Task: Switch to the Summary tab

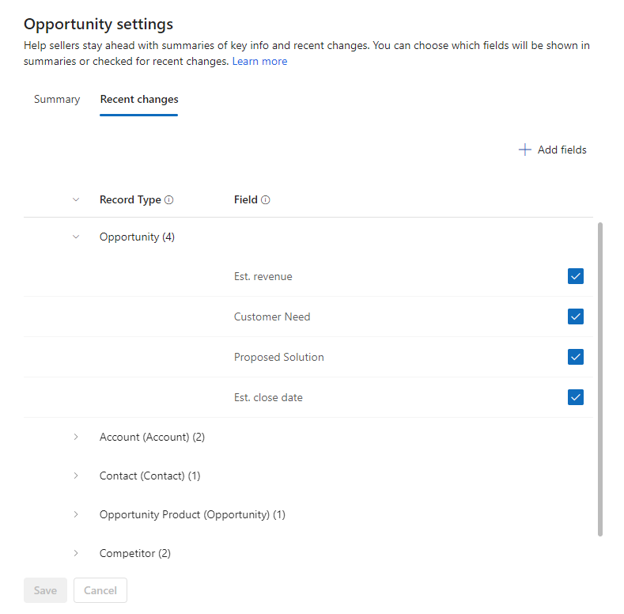Action: [x=57, y=99]
